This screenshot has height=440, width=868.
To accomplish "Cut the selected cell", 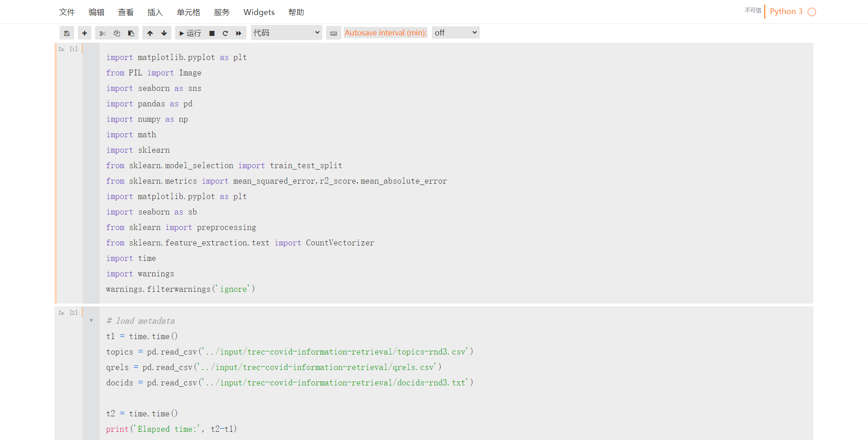I will pos(102,33).
